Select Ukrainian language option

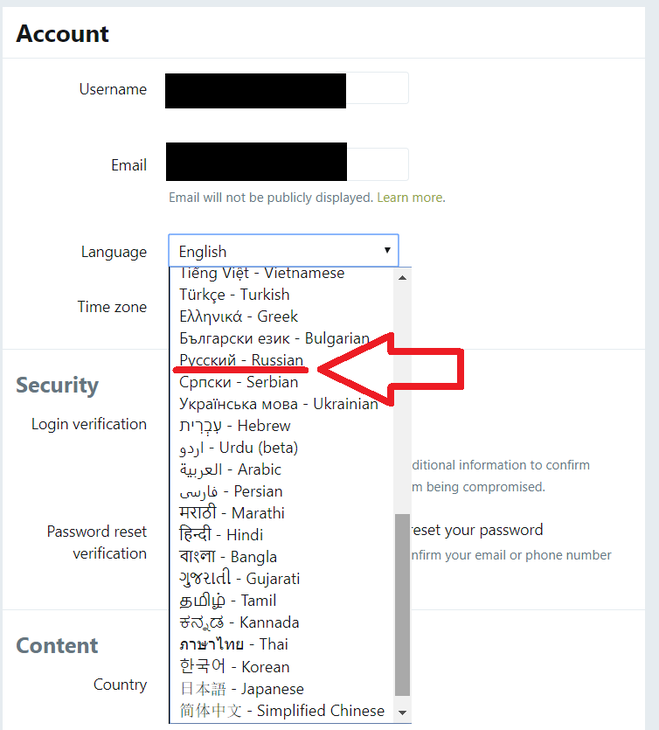[x=278, y=404]
